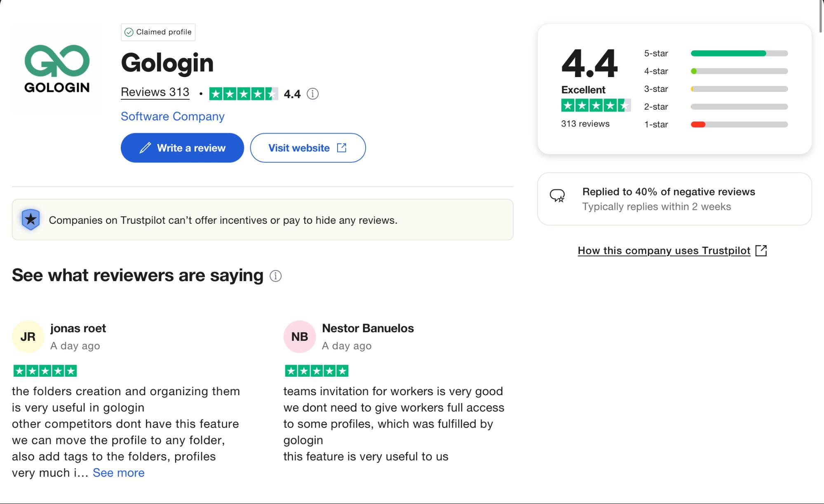The height and width of the screenshot is (504, 824).
Task: Expand jonas roet's review with See more
Action: 119,473
